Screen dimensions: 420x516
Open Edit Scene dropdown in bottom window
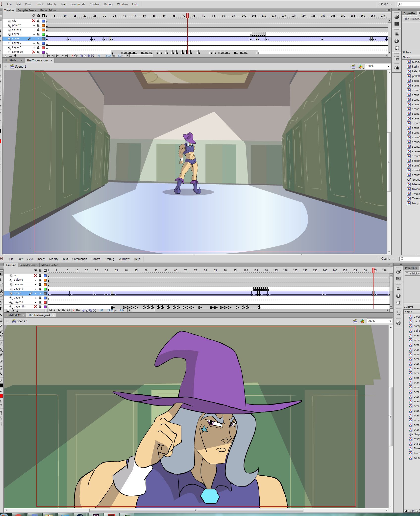click(x=355, y=321)
